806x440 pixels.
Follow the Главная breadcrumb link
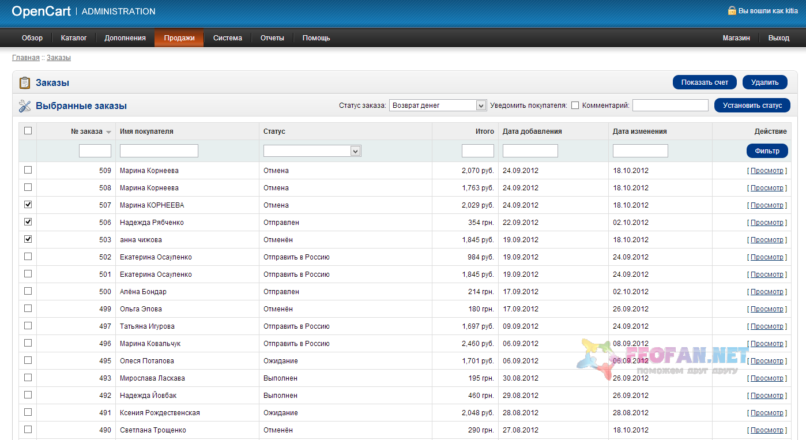pyautogui.click(x=26, y=58)
